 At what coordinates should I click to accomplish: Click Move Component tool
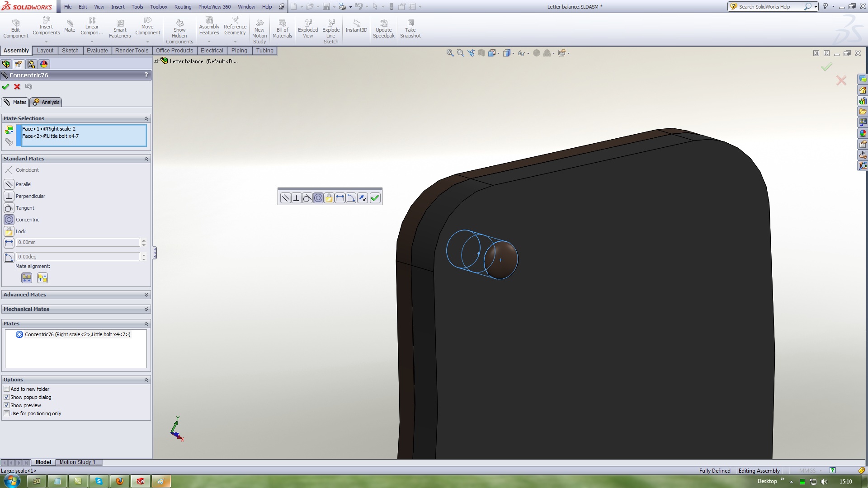coord(148,26)
